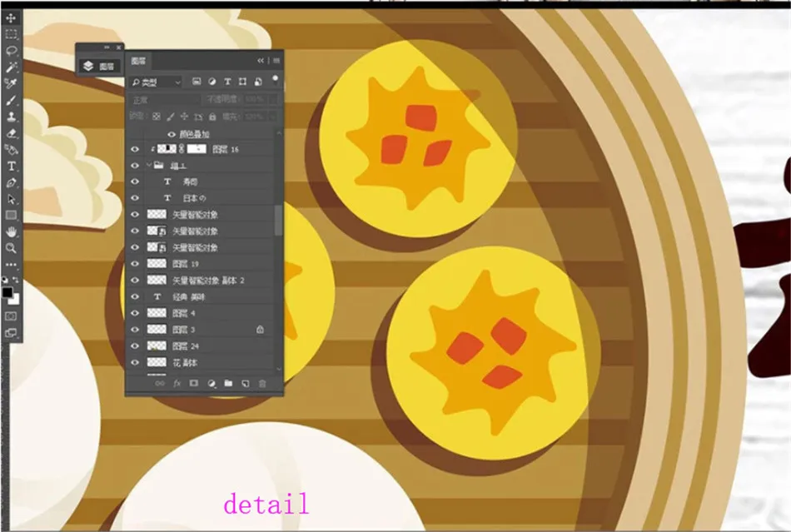Toggle visibility of the color overlay effect
This screenshot has height=532, width=791.
pos(172,134)
